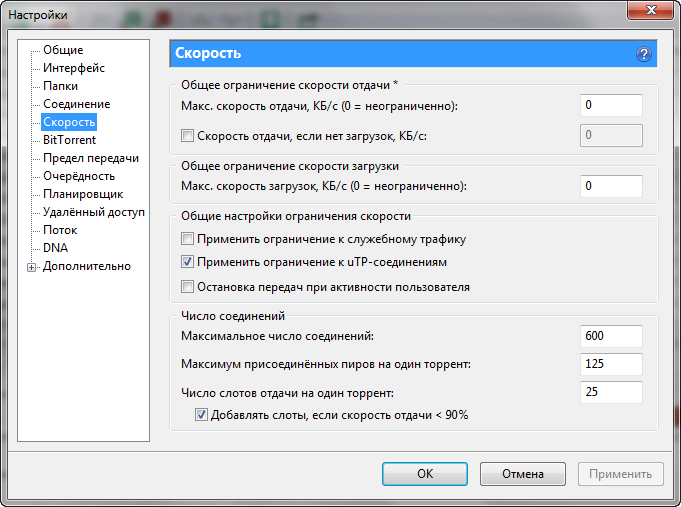Focus the Максимальное число соединений field
Viewport: 681px width, 507px height.
(x=611, y=336)
